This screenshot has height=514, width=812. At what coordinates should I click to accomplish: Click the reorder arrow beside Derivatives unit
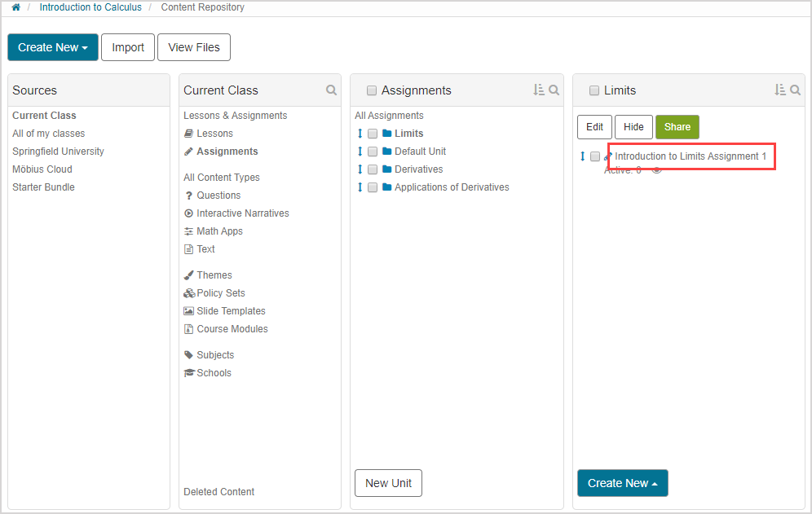pyautogui.click(x=360, y=169)
